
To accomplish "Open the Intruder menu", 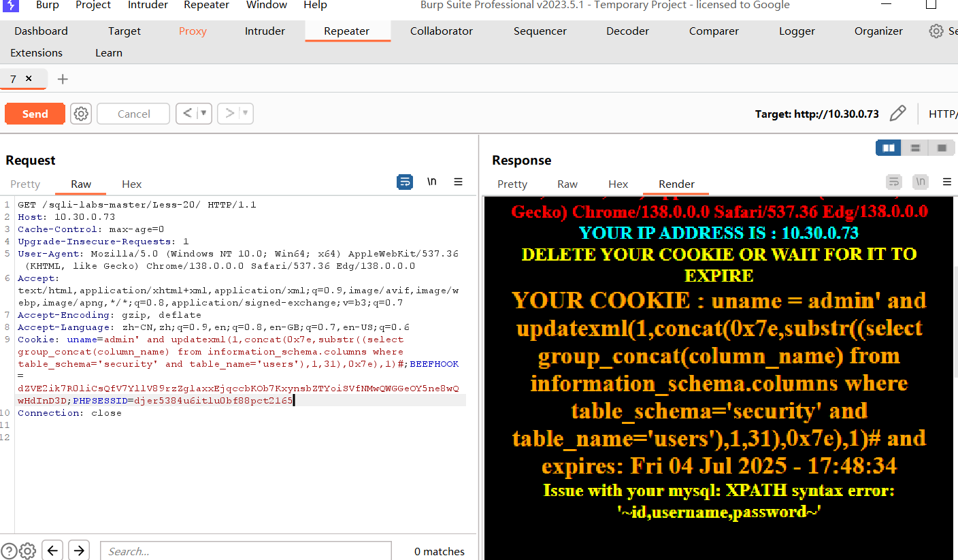I will click(148, 5).
